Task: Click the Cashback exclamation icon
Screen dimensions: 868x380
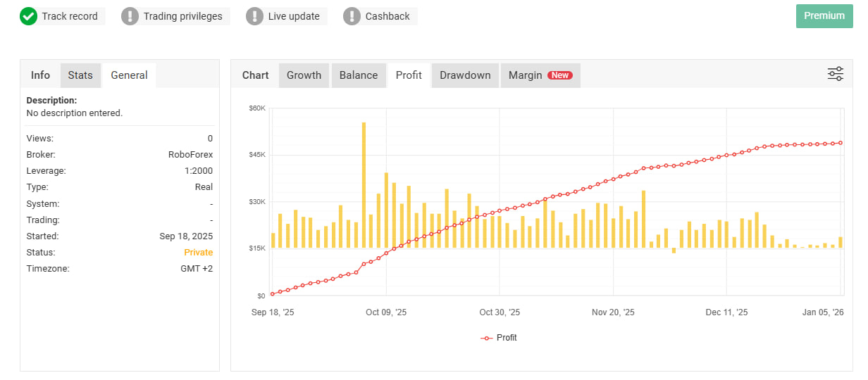Action: (352, 16)
